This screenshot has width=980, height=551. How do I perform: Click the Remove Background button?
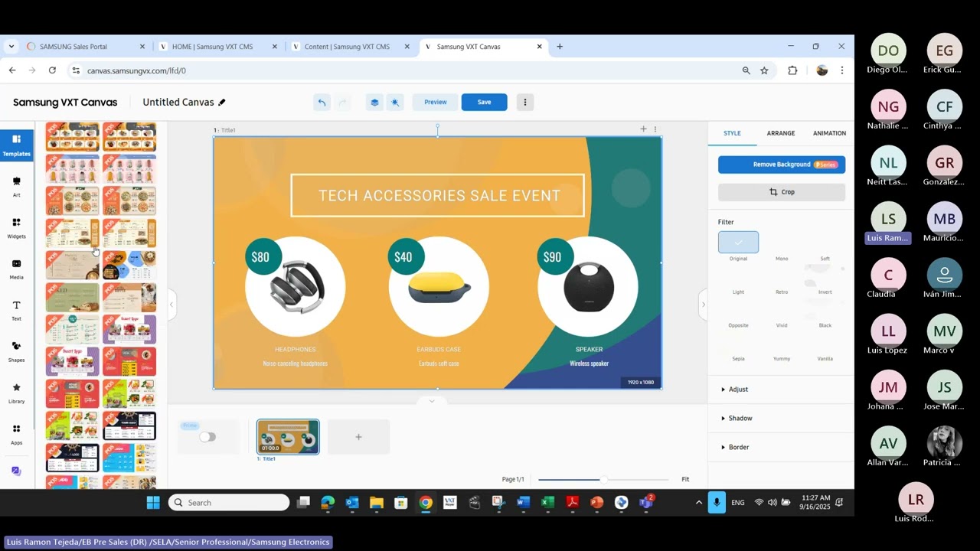[782, 165]
